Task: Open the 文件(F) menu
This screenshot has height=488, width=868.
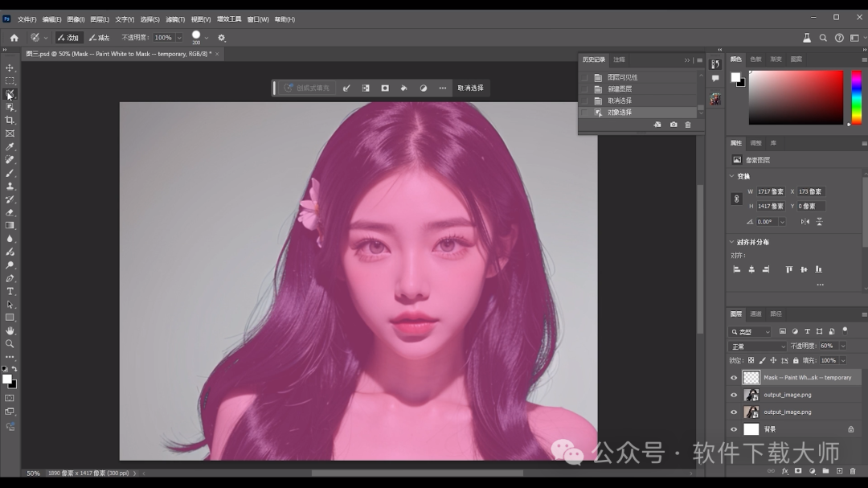Action: click(x=27, y=19)
